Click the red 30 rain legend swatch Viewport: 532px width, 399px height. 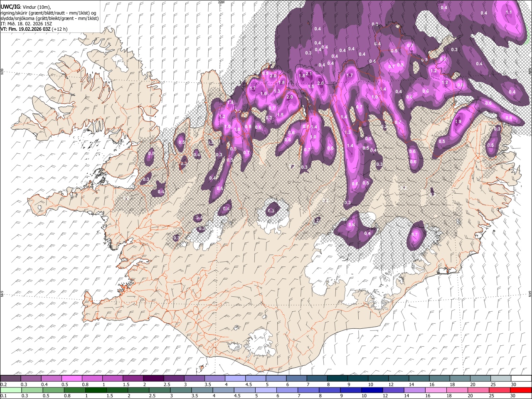point(520,390)
